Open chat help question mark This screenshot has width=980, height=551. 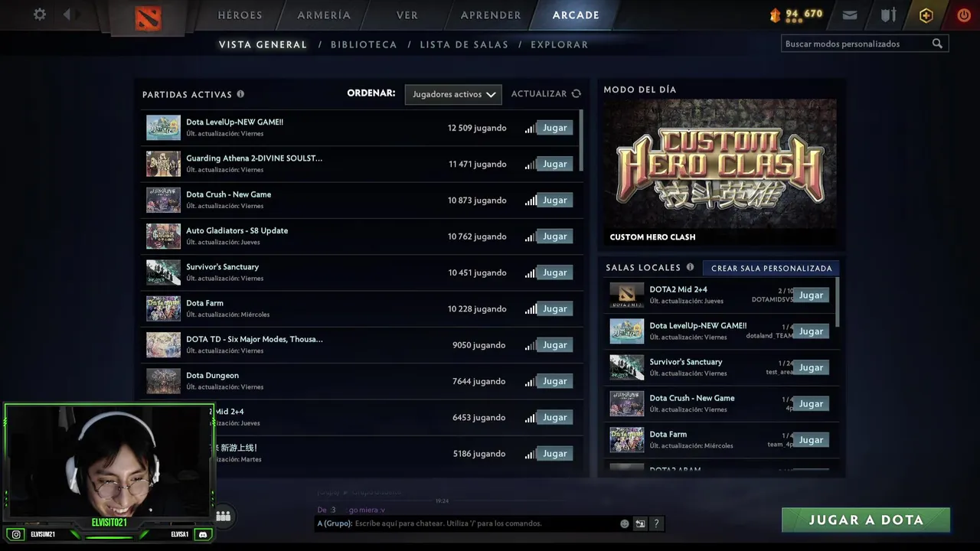656,523
